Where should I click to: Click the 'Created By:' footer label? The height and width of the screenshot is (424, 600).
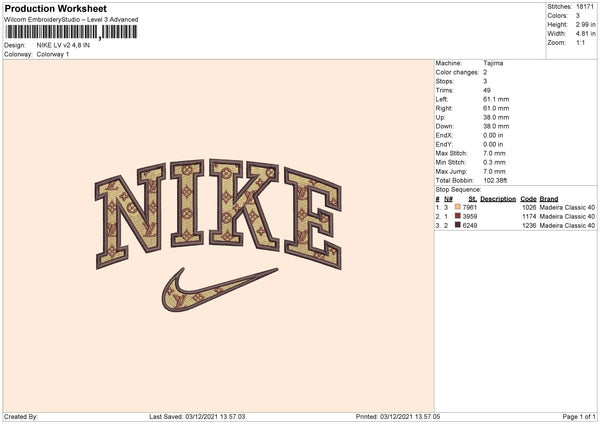tap(21, 416)
